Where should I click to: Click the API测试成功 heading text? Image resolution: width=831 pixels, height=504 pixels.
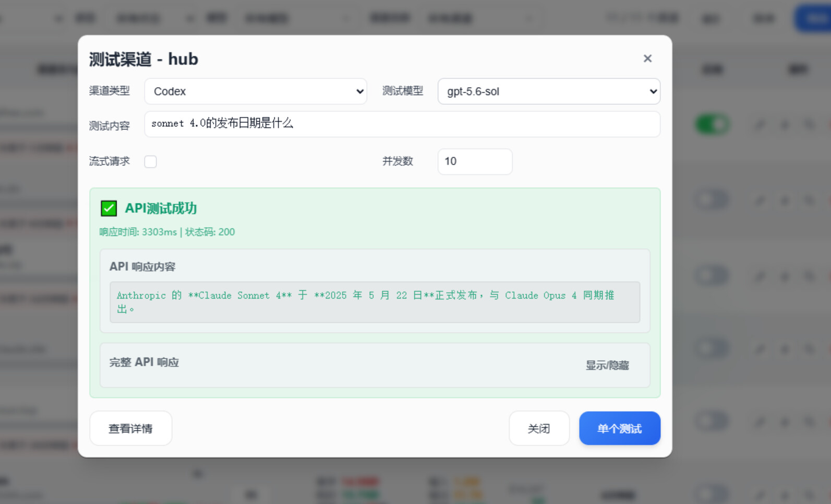click(161, 208)
